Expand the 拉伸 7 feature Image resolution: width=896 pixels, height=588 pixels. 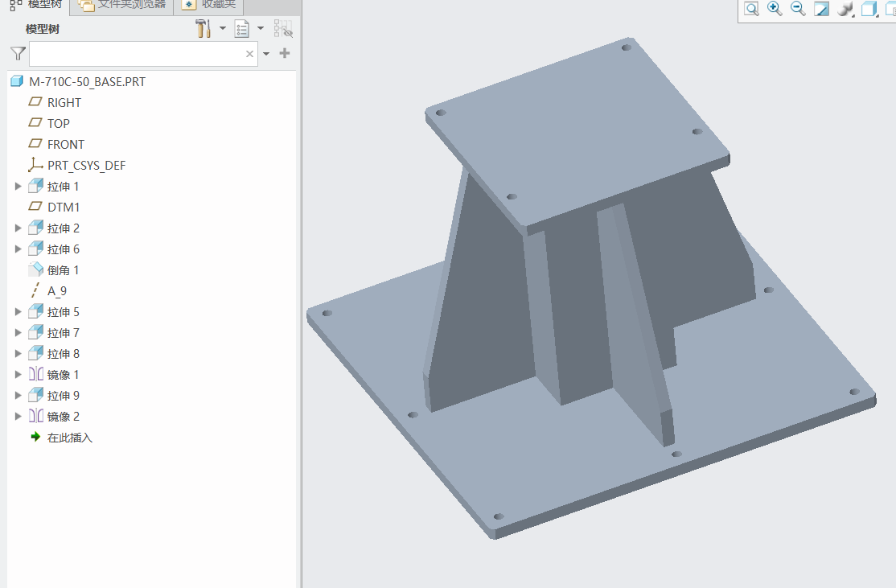(18, 332)
